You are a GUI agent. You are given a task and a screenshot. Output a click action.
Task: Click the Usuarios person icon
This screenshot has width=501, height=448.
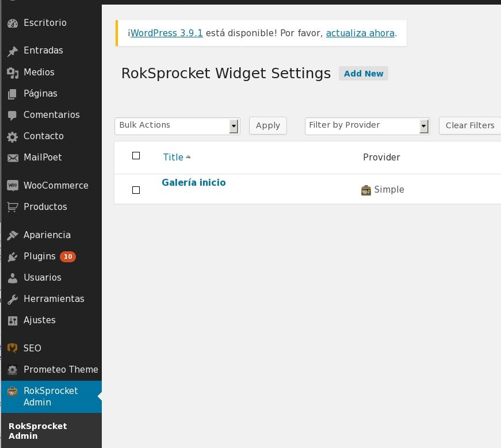(13, 278)
